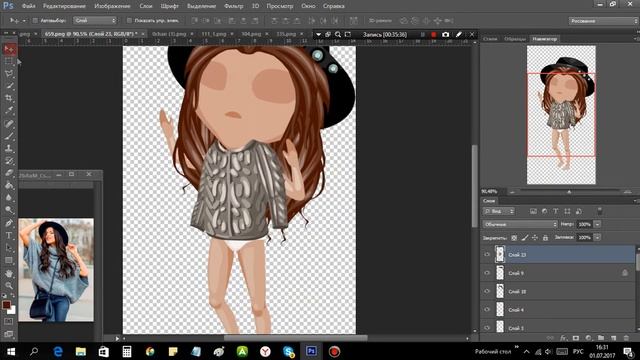Select the Crop tool
Screen dimensions: 640x360
click(x=9, y=98)
